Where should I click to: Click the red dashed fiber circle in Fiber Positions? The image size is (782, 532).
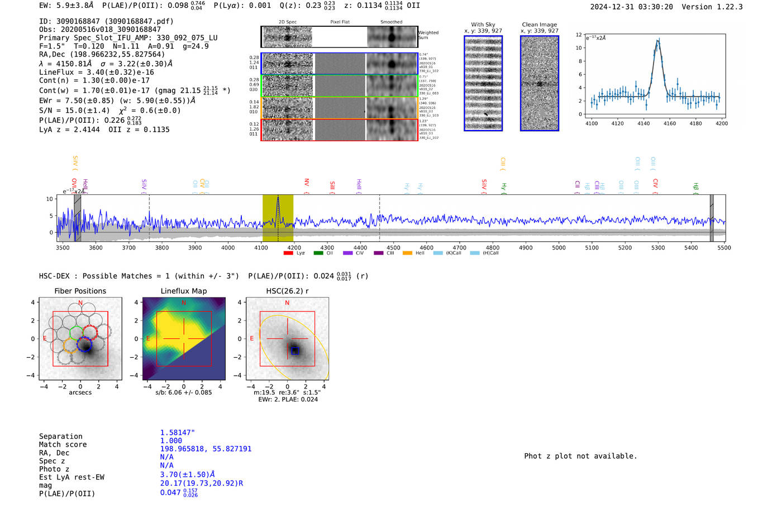tap(89, 332)
